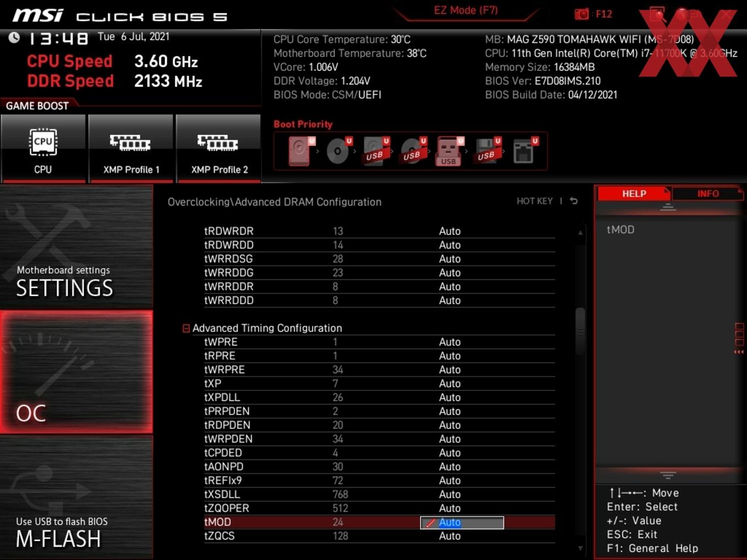Open the tCPDED Auto setting
Screen dimensions: 747x560
450,453
